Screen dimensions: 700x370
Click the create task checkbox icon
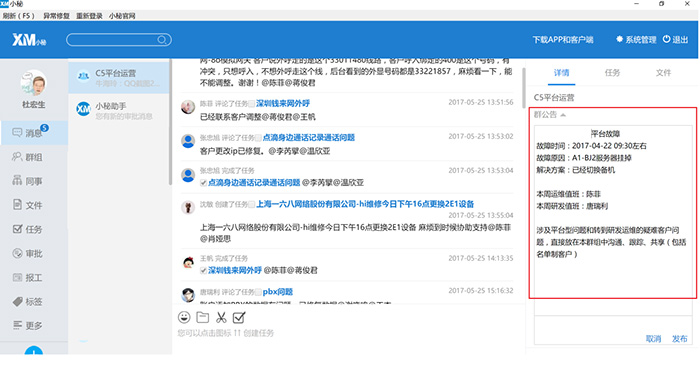point(239,317)
